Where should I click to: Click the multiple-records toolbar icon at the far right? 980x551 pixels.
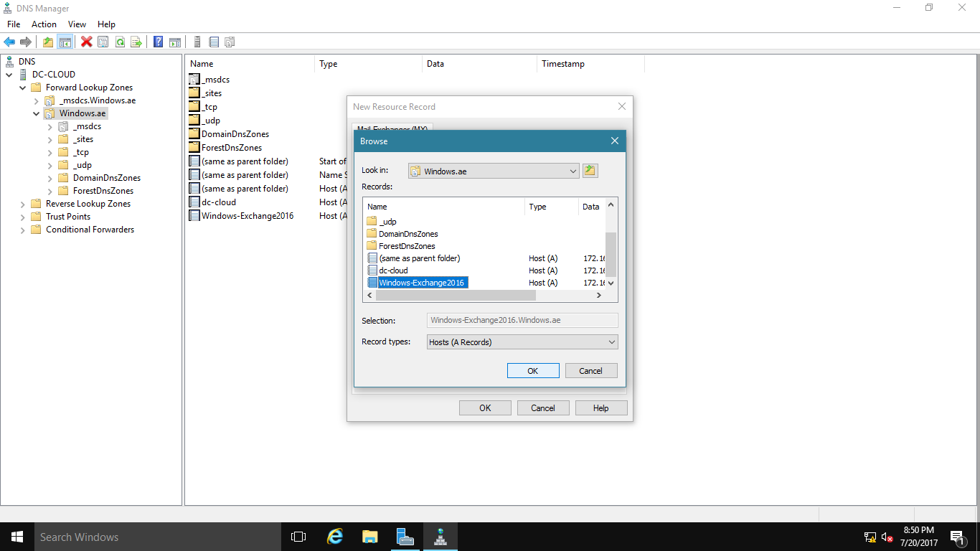point(230,42)
